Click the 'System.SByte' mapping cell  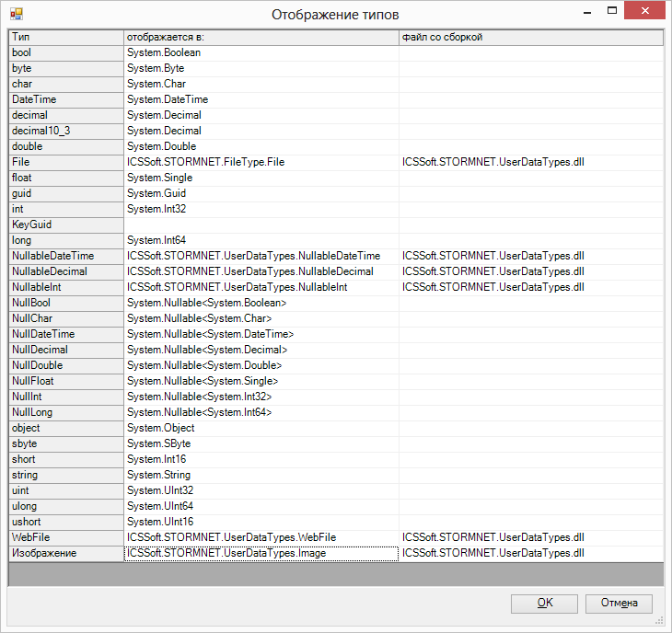261,443
